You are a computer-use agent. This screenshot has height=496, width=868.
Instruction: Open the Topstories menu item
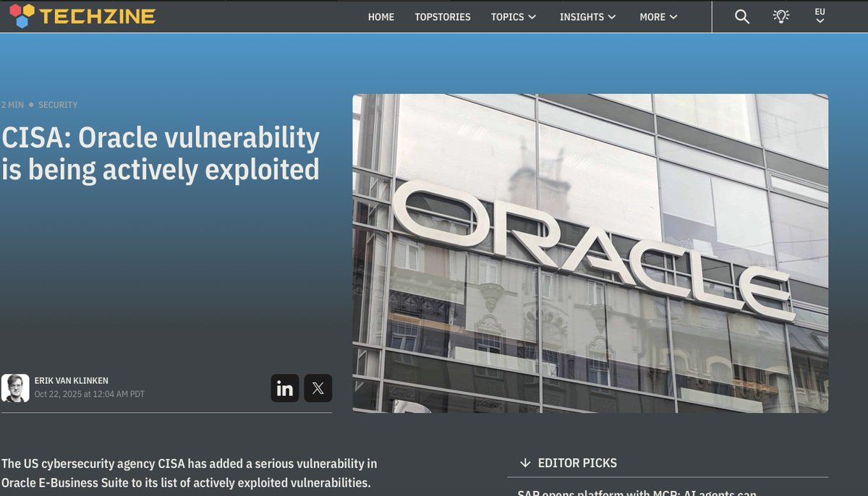pyautogui.click(x=443, y=17)
